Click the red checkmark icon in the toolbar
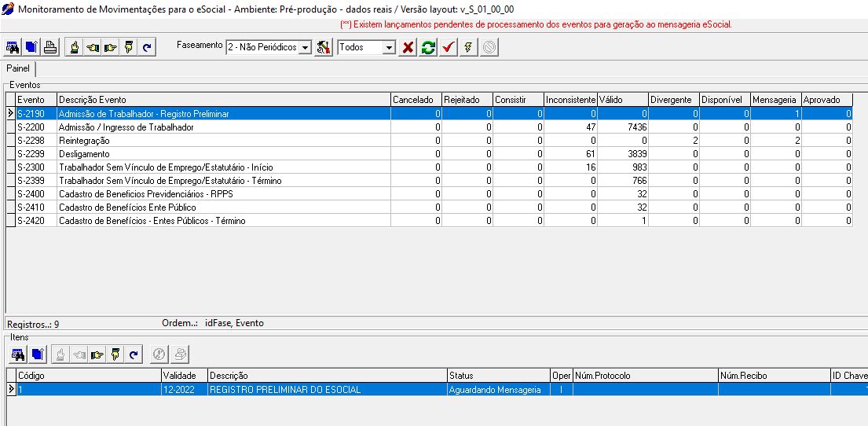The image size is (868, 426). click(448, 48)
